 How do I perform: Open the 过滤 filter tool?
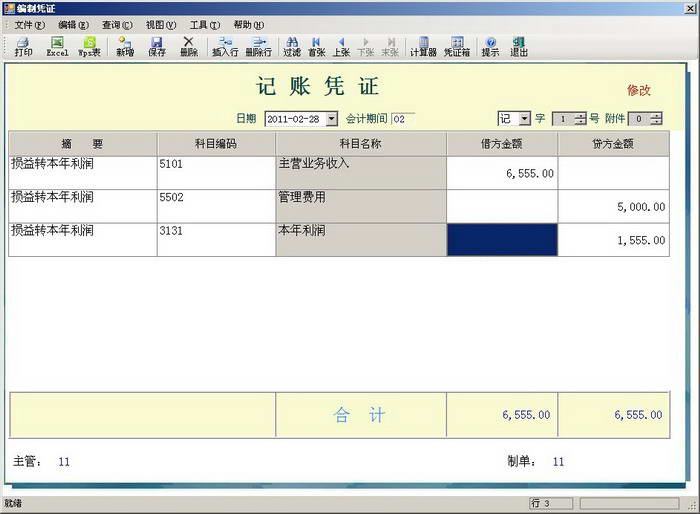click(x=292, y=46)
